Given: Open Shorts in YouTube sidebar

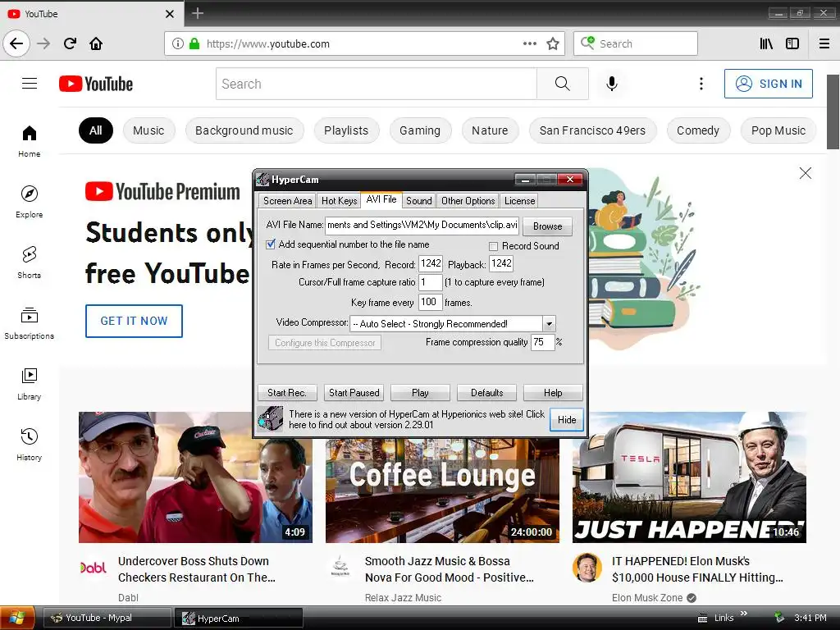Looking at the screenshot, I should [30, 262].
